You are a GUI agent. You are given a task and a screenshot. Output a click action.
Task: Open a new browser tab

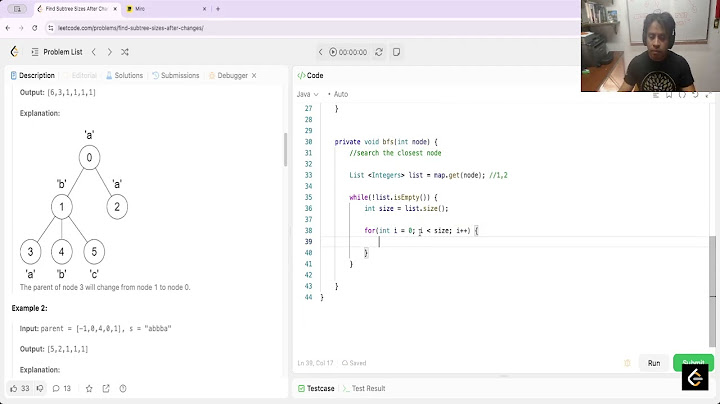point(218,9)
